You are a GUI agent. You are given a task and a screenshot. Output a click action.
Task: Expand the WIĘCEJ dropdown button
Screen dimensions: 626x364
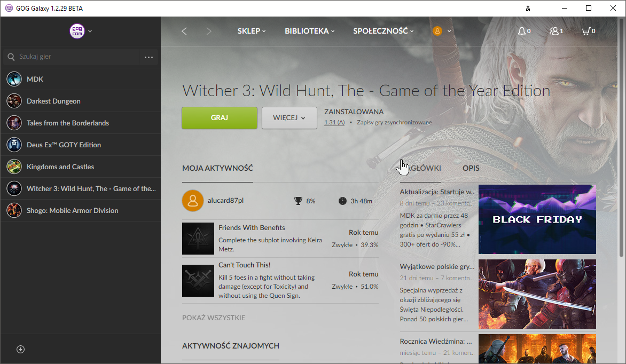pos(289,118)
